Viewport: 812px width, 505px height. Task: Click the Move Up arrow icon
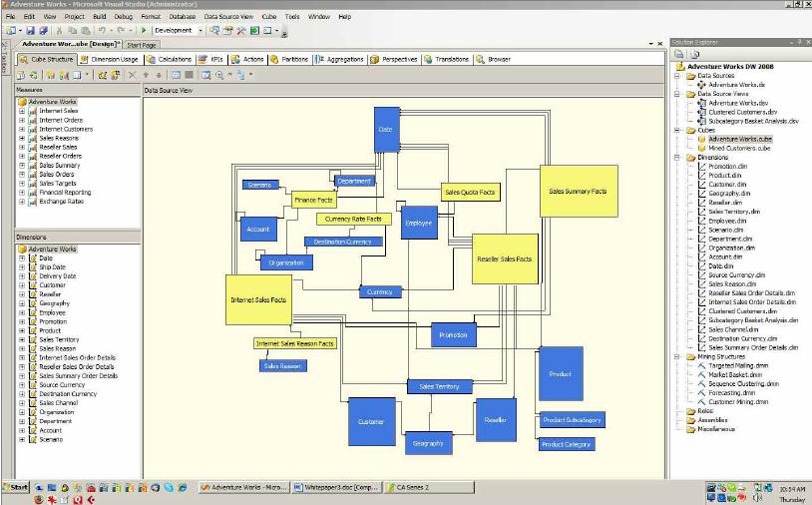[x=146, y=75]
